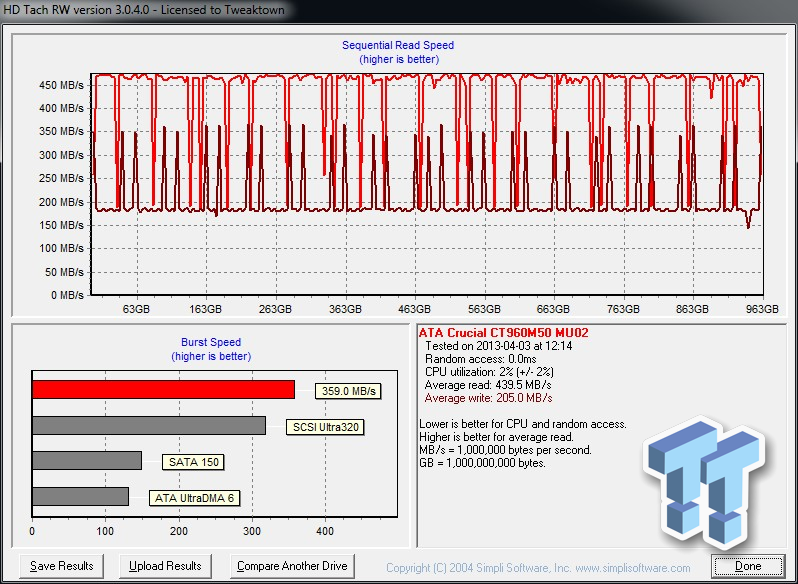This screenshot has height=584, width=798.
Task: Click the 'Lower is better for CPU' note
Action: pyautogui.click(x=523, y=424)
